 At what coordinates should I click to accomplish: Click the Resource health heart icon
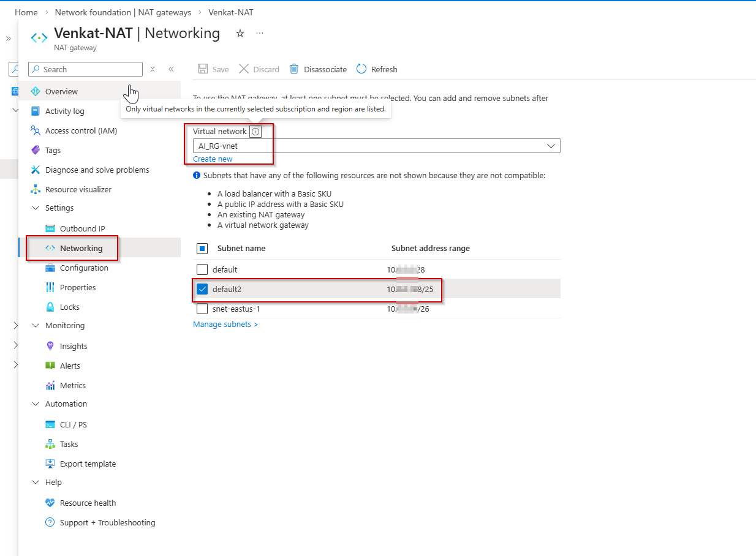coord(50,503)
